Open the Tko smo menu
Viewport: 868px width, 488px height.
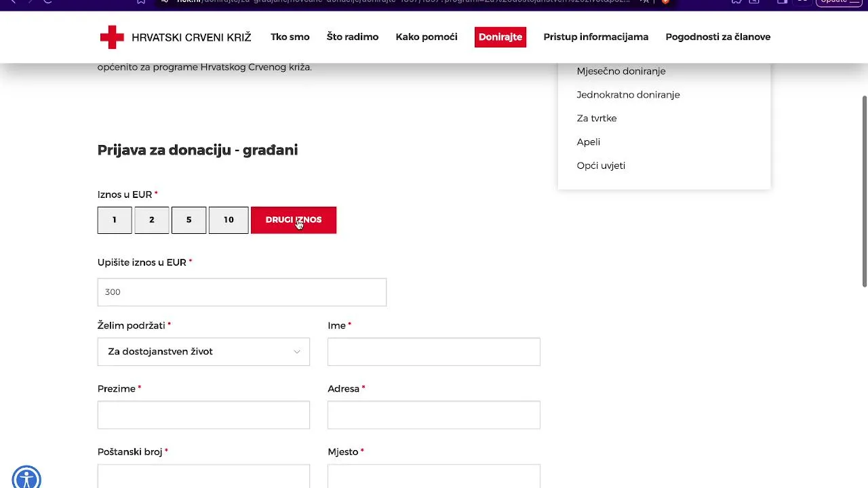click(290, 37)
